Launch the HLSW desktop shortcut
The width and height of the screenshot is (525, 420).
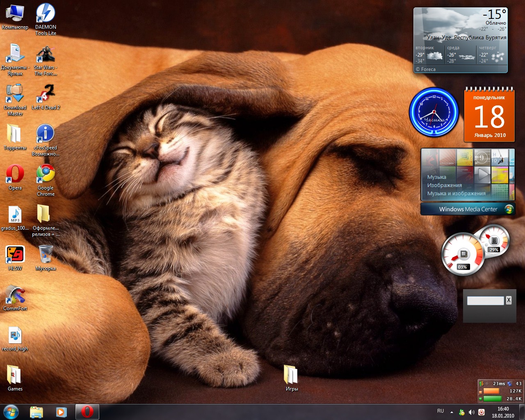point(15,255)
